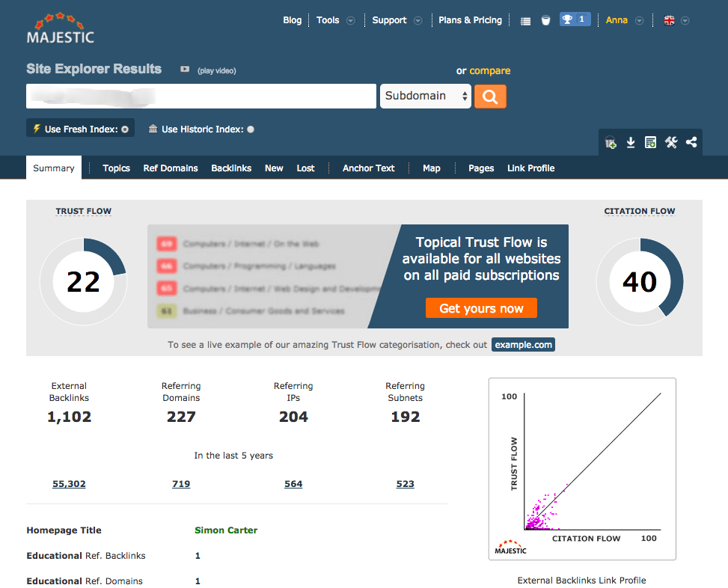The width and height of the screenshot is (728, 588).
Task: Open Plans & Pricing
Action: pyautogui.click(x=470, y=20)
